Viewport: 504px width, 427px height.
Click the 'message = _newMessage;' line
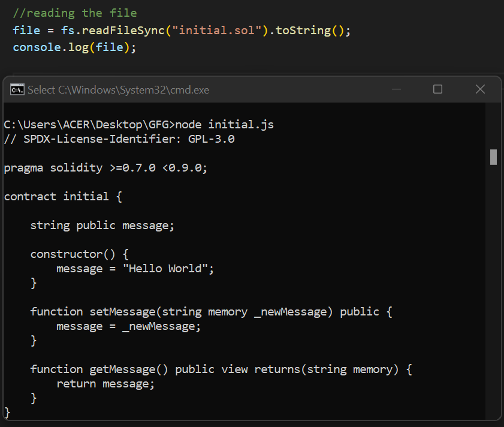[129, 326]
